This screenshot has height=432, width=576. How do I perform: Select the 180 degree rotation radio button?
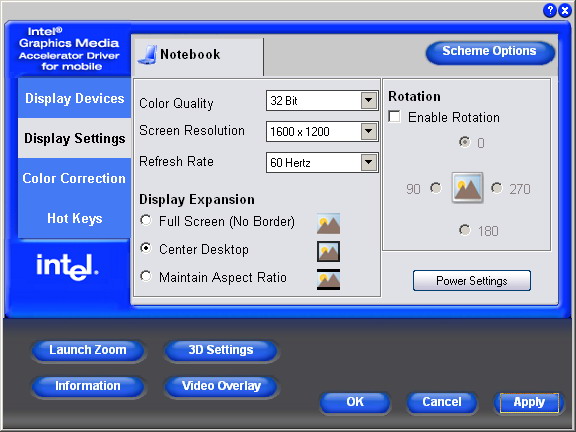tap(465, 230)
